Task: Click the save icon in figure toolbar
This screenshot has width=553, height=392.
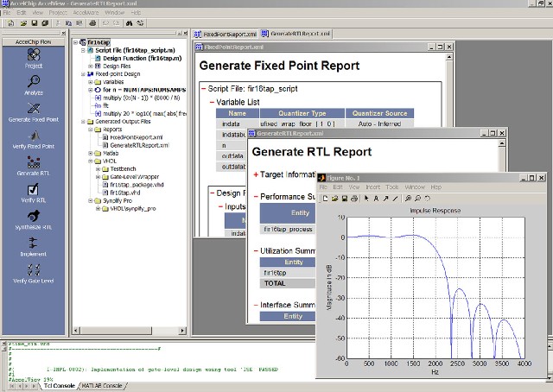Action: point(345,199)
